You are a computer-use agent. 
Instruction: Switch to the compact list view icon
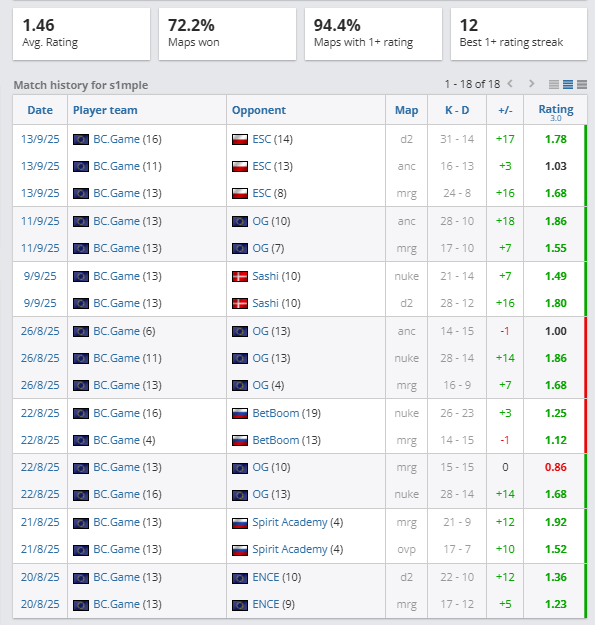coord(582,85)
